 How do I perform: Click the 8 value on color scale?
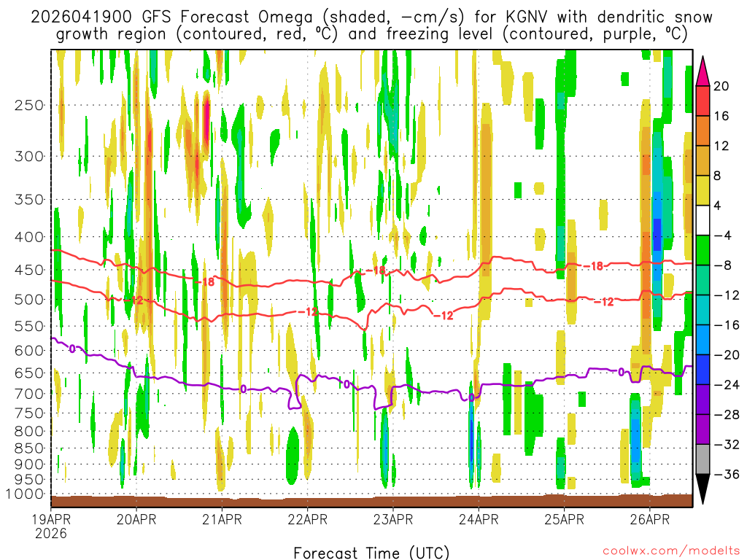717,176
